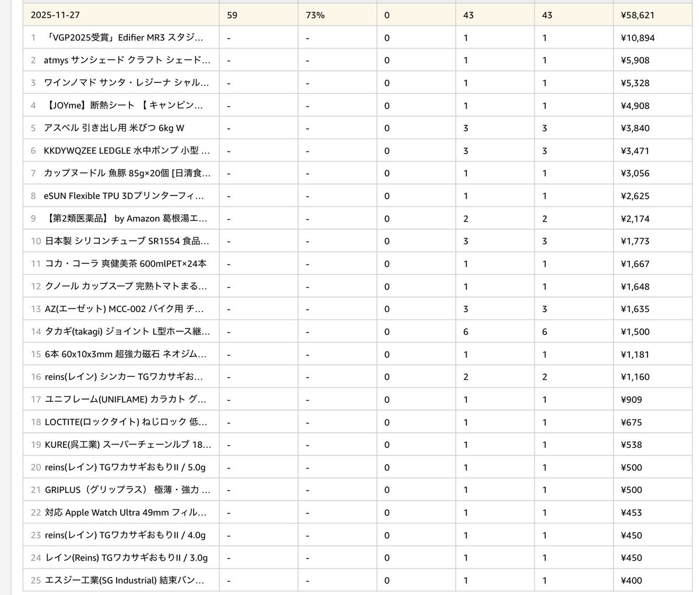Click the ¥1,181 revenue amount
The height and width of the screenshot is (595, 700).
(636, 354)
